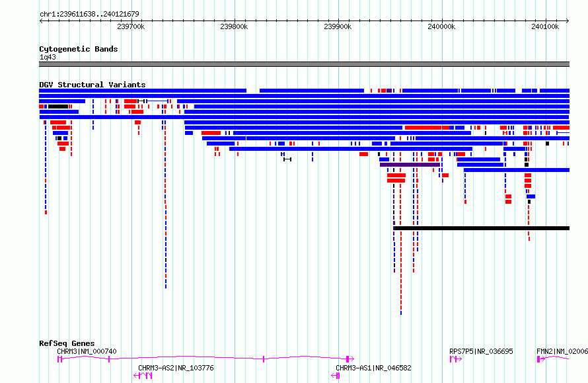Select the long black structural variant bar
The width and height of the screenshot is (588, 383).
[x=482, y=228]
